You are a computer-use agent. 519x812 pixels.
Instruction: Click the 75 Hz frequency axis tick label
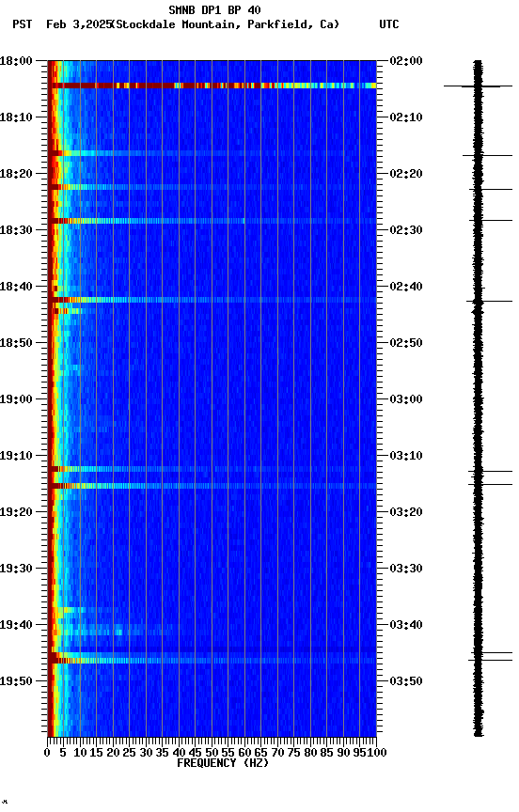[293, 753]
